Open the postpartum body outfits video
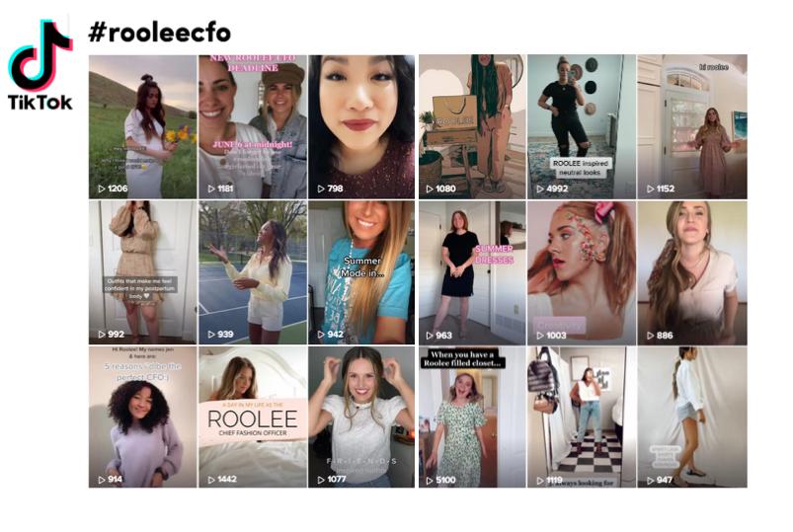The width and height of the screenshot is (793, 532). tap(142, 272)
